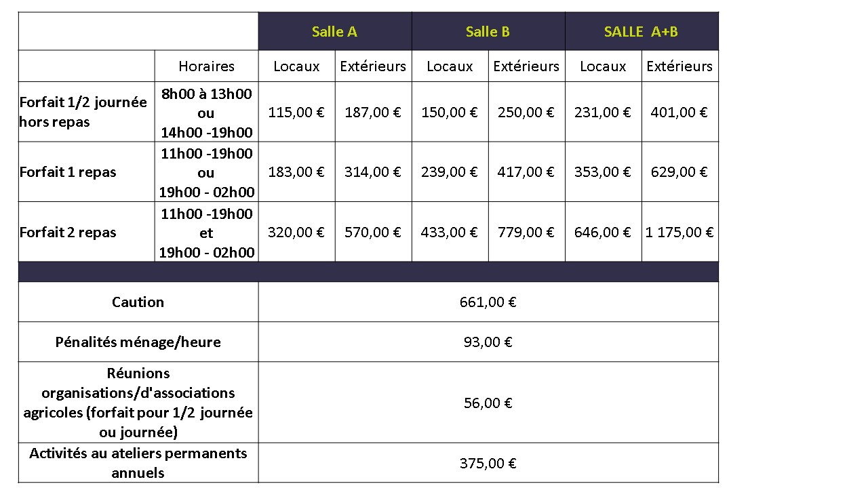Viewport: 868px width, 488px height.
Task: Click the 115,00 € price cell
Action: tap(296, 113)
